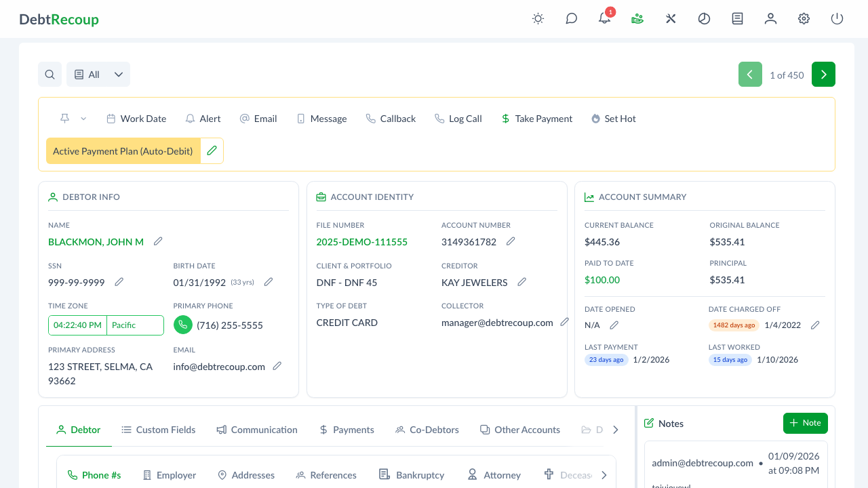Open the tools menu in the header

pyautogui.click(x=671, y=18)
